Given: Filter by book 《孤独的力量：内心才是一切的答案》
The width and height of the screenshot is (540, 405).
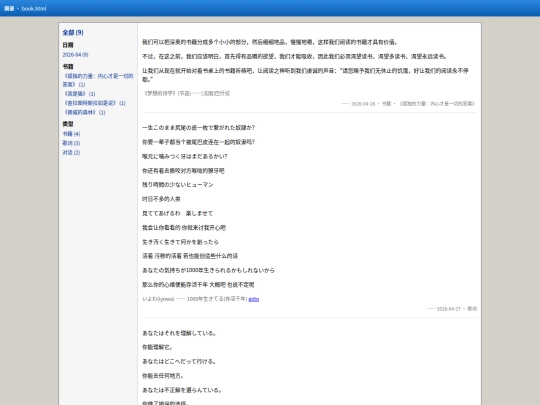Looking at the screenshot, I should pyautogui.click(x=98, y=80).
